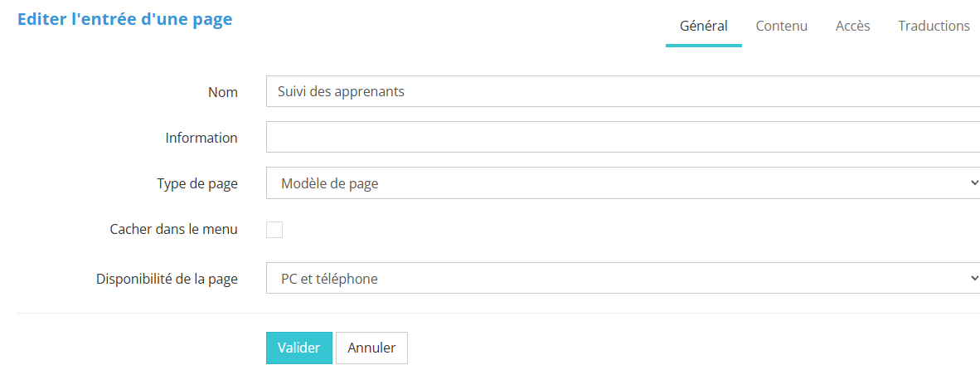Click the 'Disponibilité de la page' label
The width and height of the screenshot is (980, 370).
[167, 279]
